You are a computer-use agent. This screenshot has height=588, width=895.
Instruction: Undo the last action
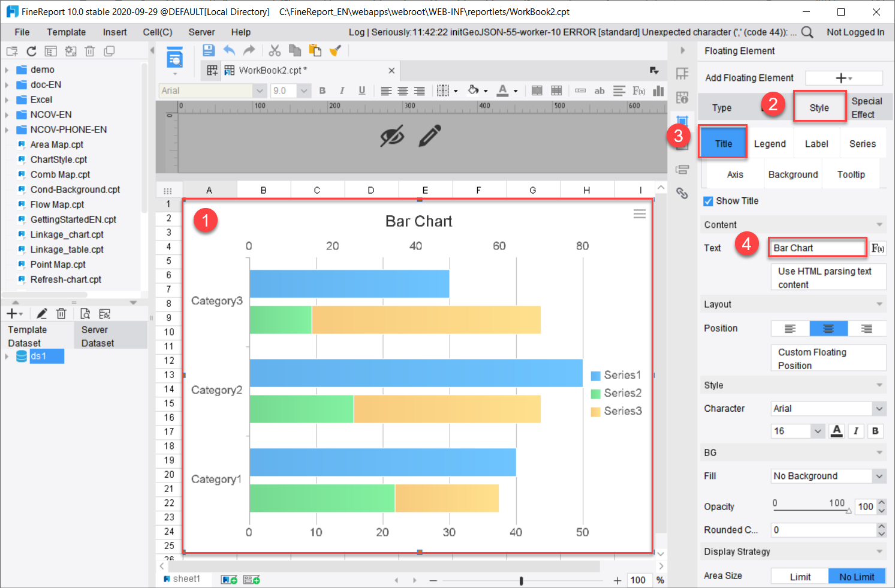(x=229, y=50)
